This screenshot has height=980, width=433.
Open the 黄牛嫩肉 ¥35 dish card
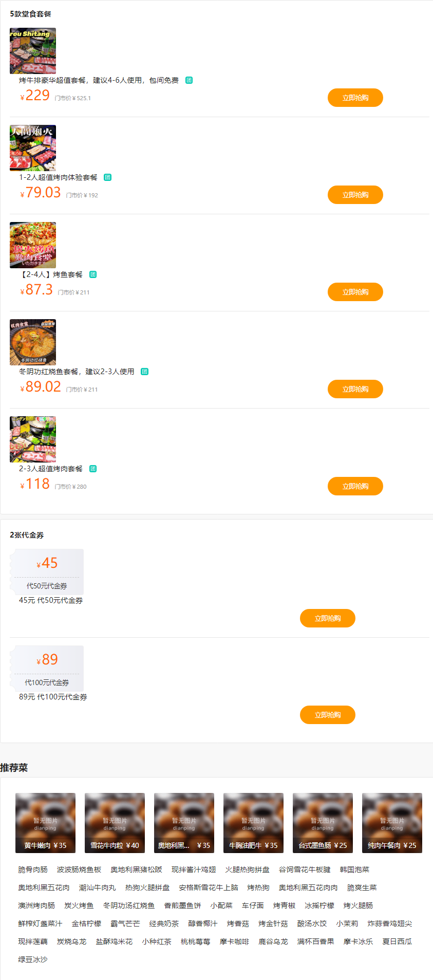pyautogui.click(x=45, y=823)
